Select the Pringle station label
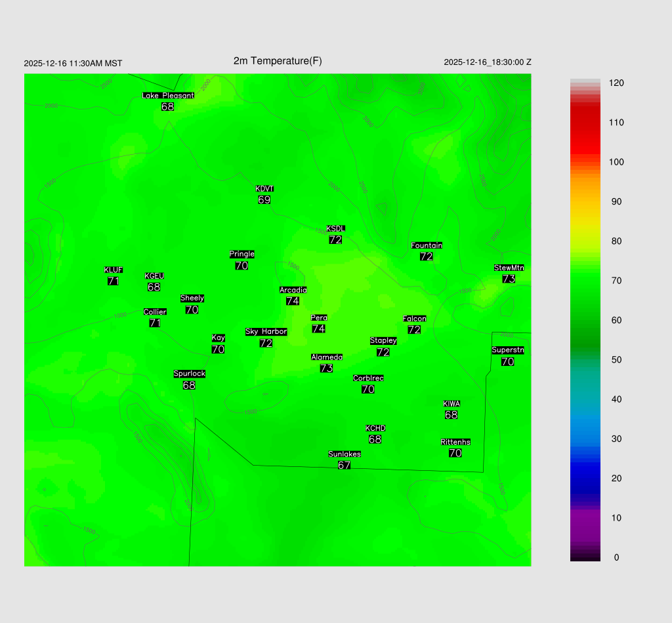This screenshot has width=672, height=623. pos(242,254)
